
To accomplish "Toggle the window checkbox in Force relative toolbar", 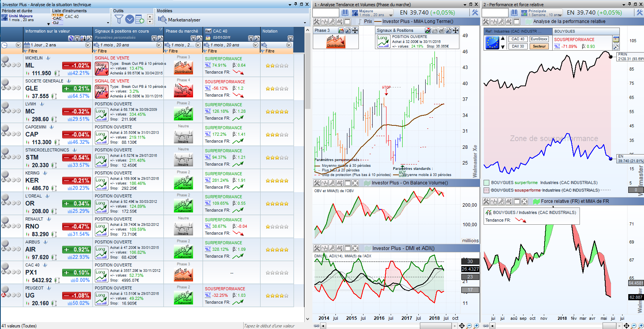I will pos(517,201).
